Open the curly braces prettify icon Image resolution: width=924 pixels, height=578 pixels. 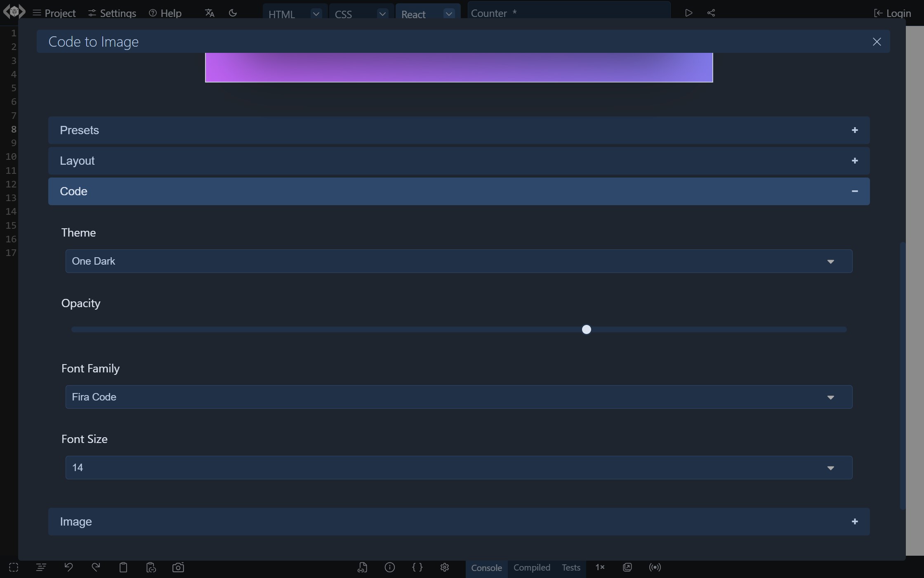point(417,568)
